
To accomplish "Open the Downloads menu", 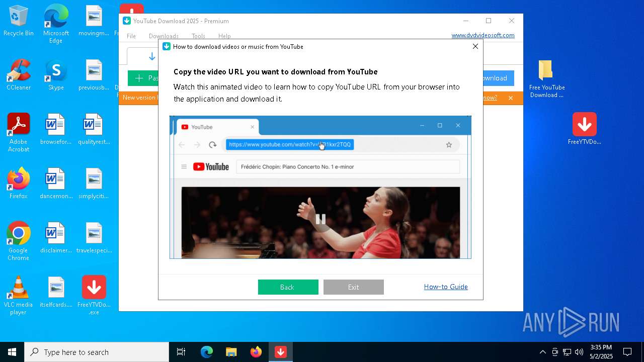I will (164, 36).
